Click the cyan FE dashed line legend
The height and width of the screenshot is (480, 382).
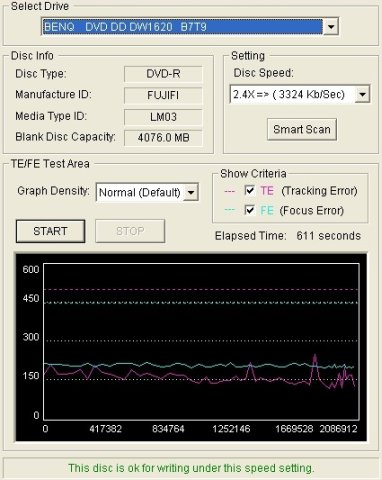pos(230,210)
